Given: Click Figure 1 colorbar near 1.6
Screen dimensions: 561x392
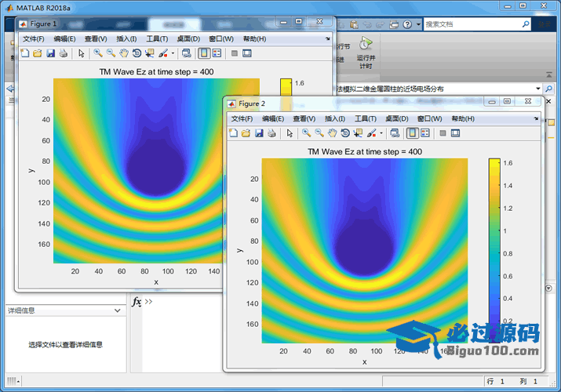Looking at the screenshot, I should (x=286, y=87).
